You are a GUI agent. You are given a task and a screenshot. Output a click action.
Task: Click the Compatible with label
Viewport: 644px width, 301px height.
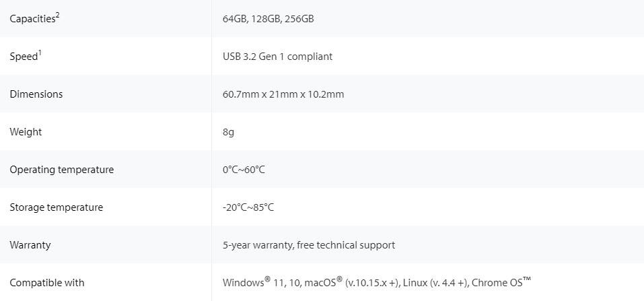point(47,283)
